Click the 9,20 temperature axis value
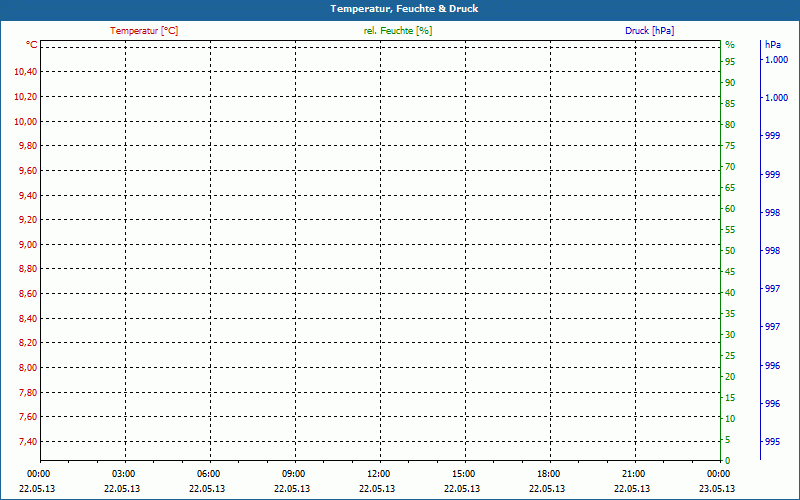Image resolution: width=800 pixels, height=500 pixels. [x=28, y=220]
